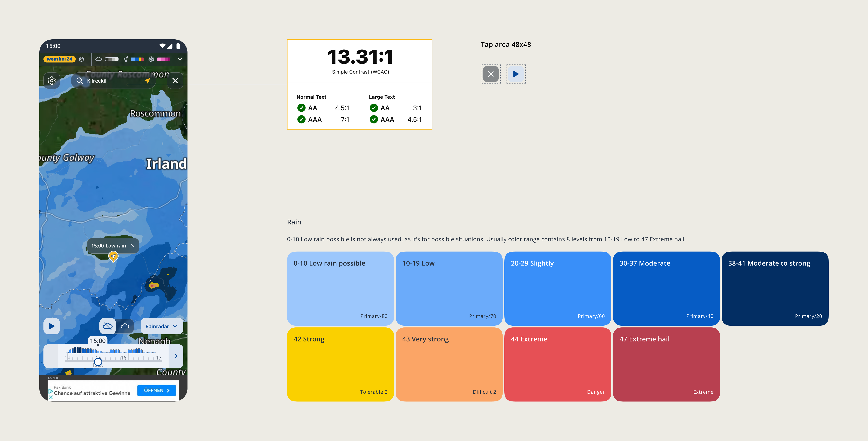Click the raindrops legend icon
Screen dimensions: 868x441
coord(126,59)
